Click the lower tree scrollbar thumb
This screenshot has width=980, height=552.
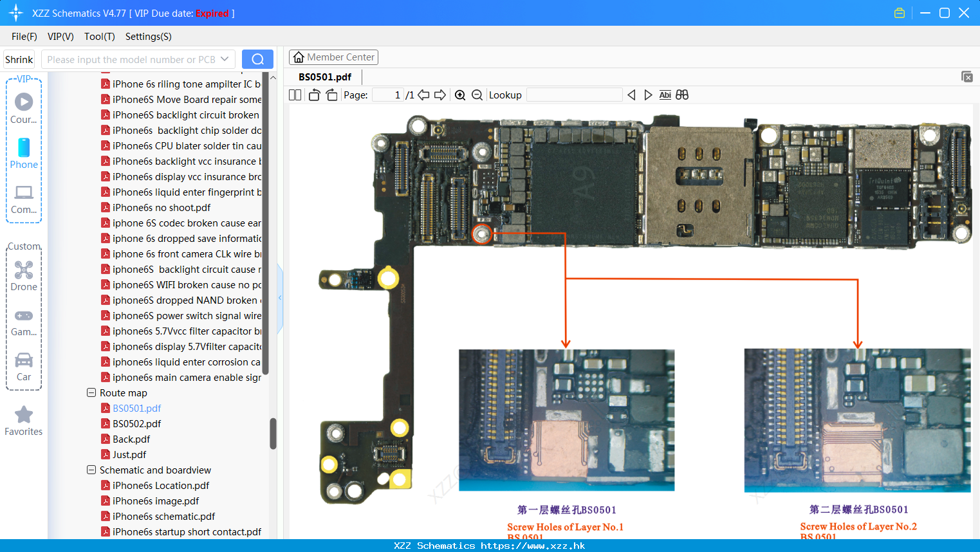click(x=273, y=434)
